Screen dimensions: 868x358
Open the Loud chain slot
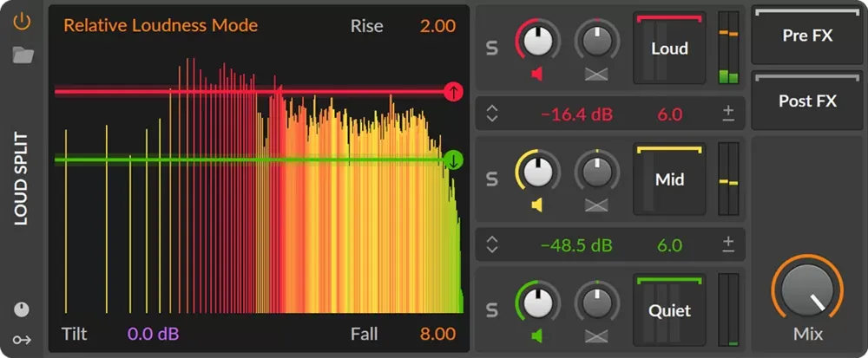click(669, 48)
